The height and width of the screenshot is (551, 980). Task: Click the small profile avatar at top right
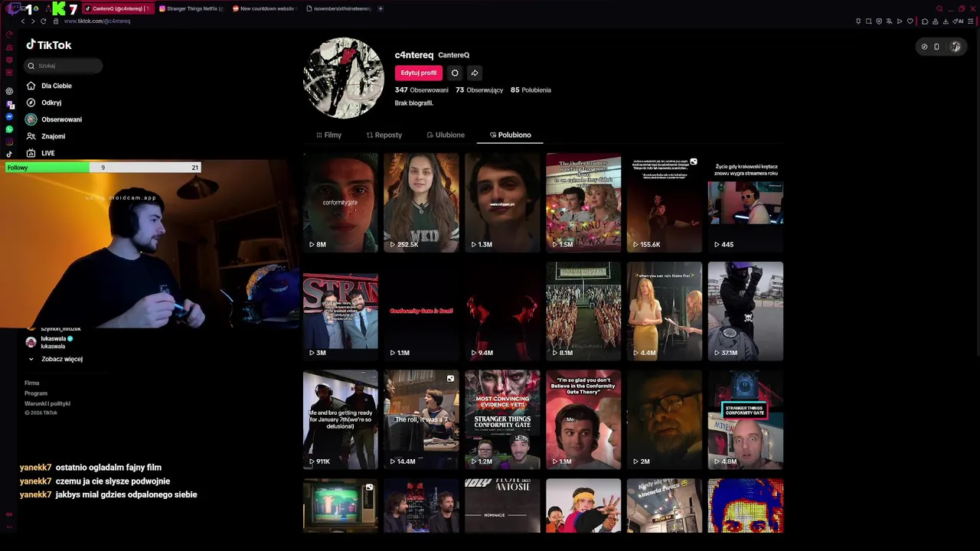tap(955, 47)
